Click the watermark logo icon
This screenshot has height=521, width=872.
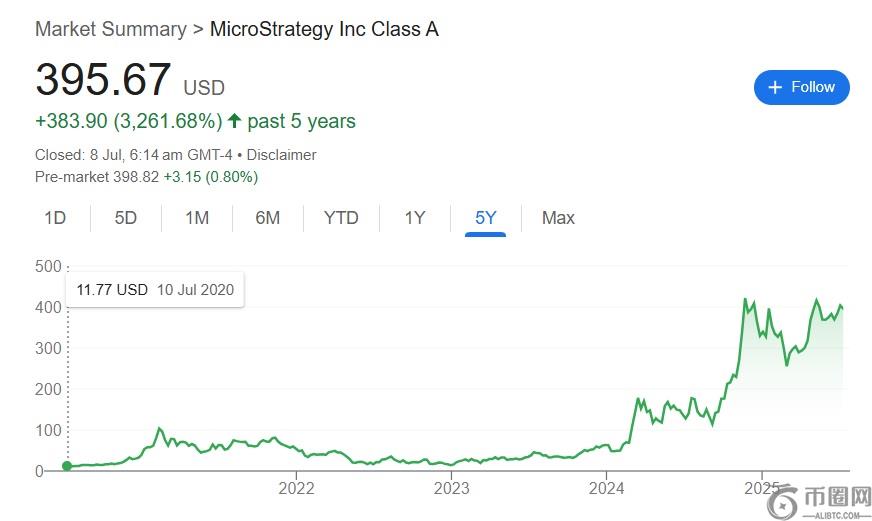[783, 502]
